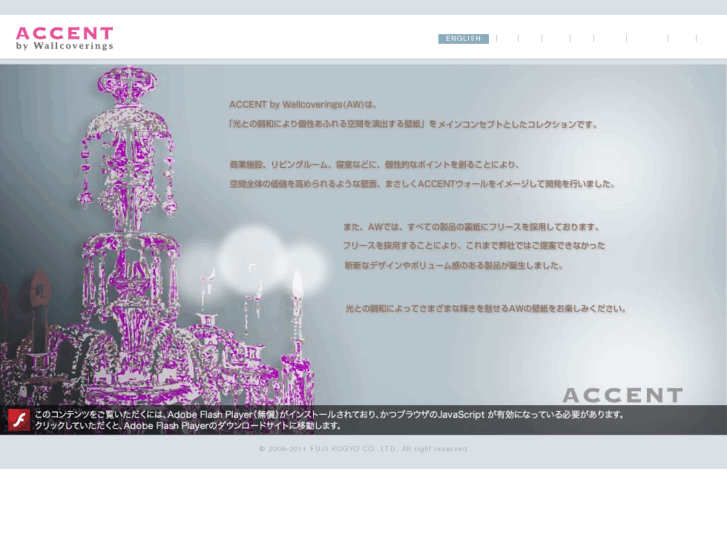Image resolution: width=727 pixels, height=545 pixels.
Task: Click the line 'また、AWでは、すべての製品の裏紙にフリース'
Action: pyautogui.click(x=472, y=227)
